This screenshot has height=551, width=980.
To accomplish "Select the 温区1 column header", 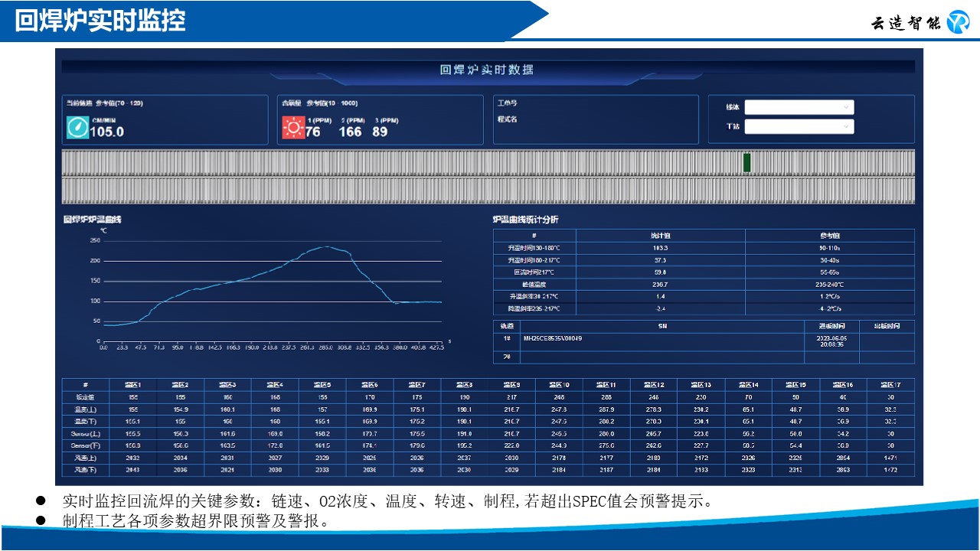I will tap(133, 385).
